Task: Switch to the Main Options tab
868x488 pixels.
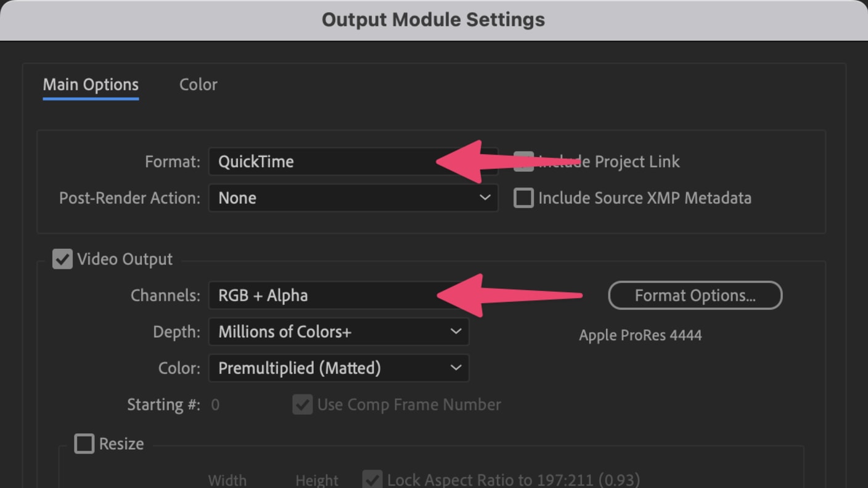Action: [x=91, y=84]
